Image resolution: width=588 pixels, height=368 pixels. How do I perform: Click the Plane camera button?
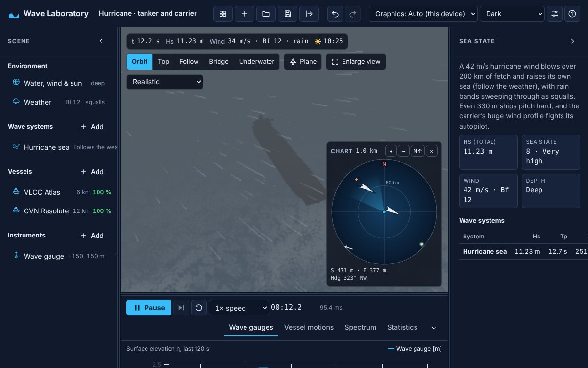tap(303, 62)
